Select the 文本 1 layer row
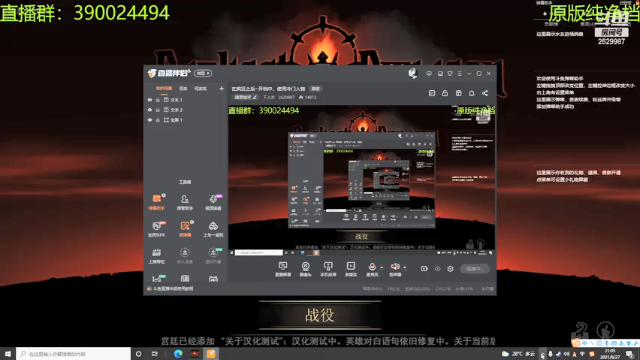 (x=185, y=100)
